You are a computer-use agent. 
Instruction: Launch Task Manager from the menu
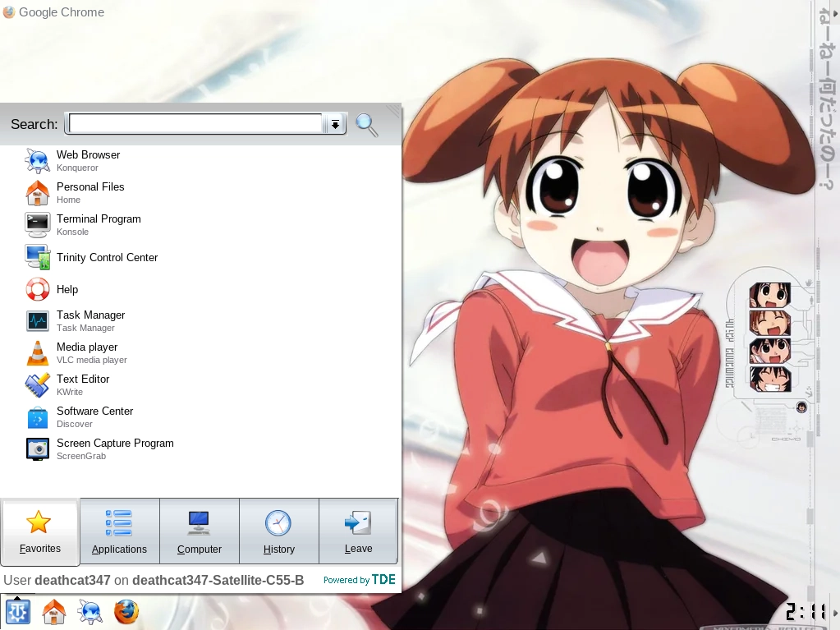201,321
